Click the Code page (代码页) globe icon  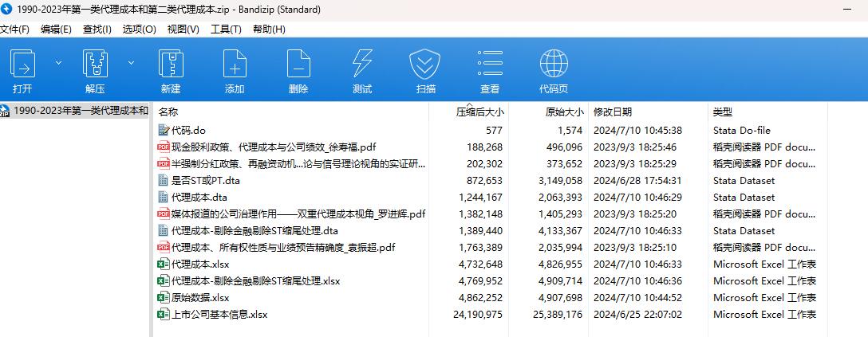[x=554, y=64]
